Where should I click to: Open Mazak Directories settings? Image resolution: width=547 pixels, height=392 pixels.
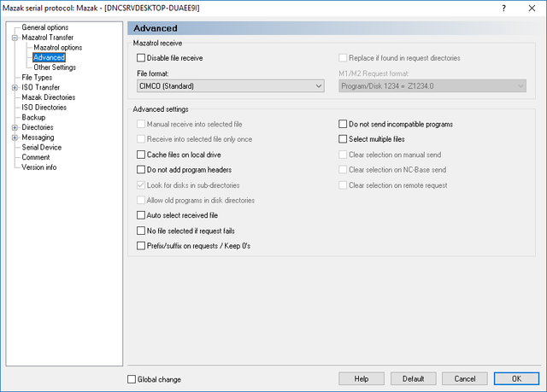tap(49, 97)
